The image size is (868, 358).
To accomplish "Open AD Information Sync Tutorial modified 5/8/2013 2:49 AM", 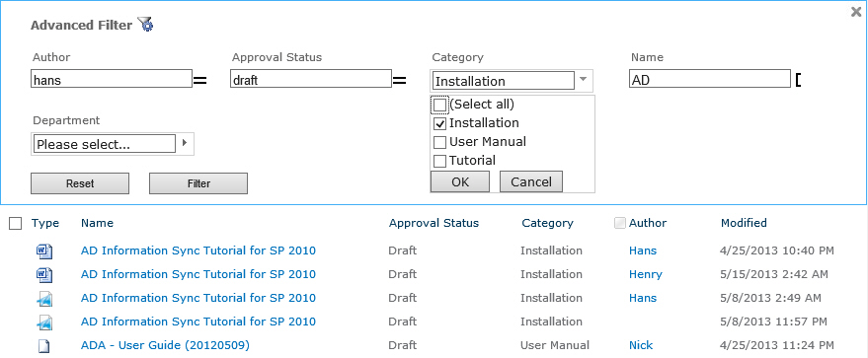I will click(198, 298).
